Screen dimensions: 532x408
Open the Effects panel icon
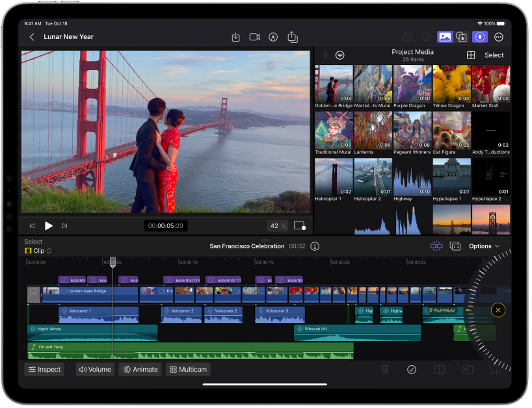point(462,37)
